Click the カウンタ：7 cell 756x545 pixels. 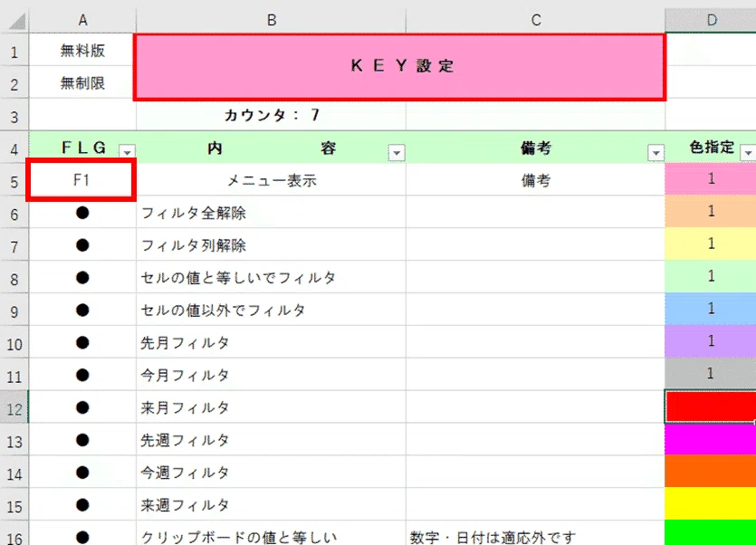(x=272, y=115)
